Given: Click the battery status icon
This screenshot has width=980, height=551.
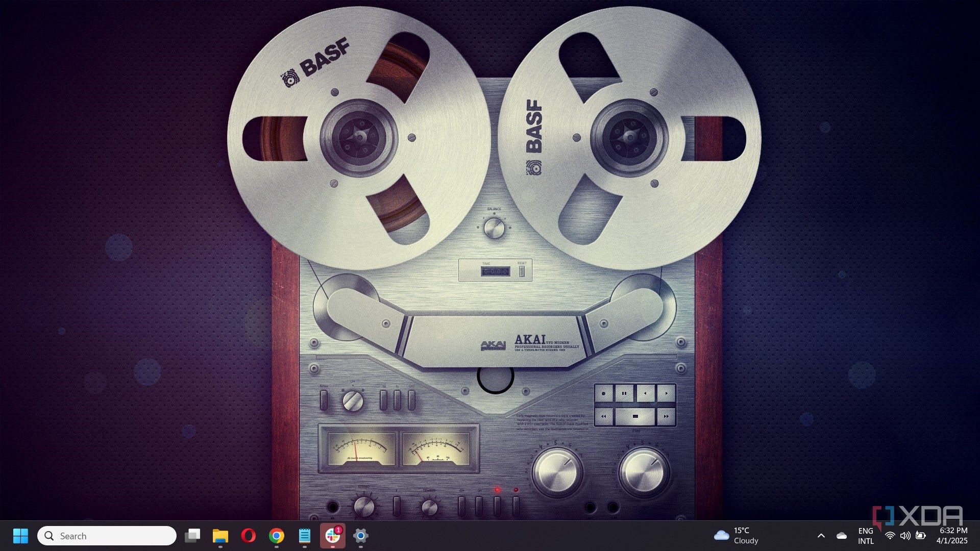Looking at the screenshot, I should (921, 536).
